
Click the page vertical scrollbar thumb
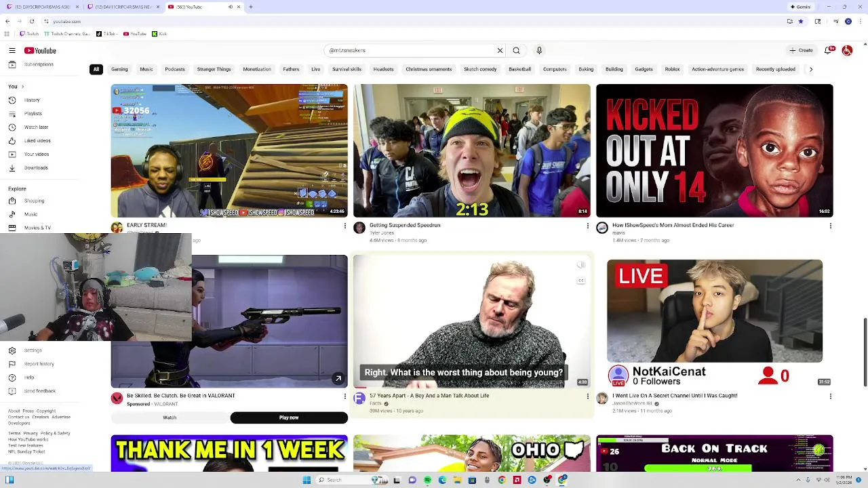(x=865, y=352)
